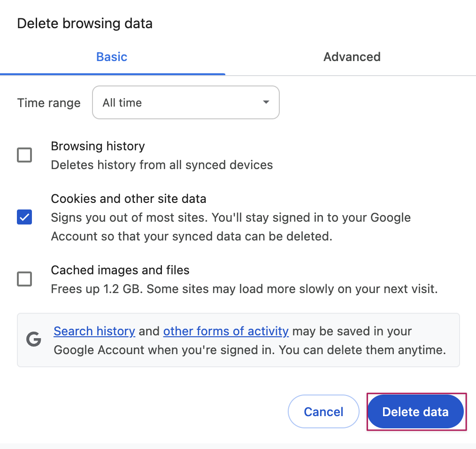
Task: Click the Time range label
Action: pyautogui.click(x=49, y=103)
